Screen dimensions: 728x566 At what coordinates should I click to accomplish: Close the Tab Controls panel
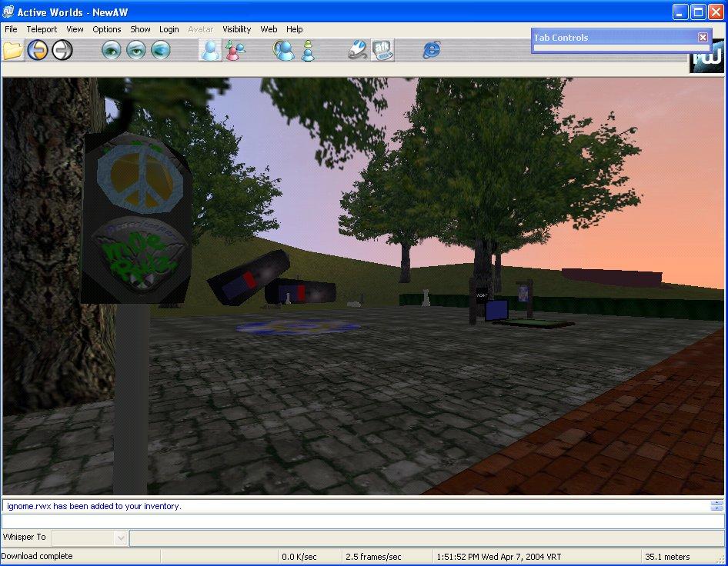(x=703, y=37)
